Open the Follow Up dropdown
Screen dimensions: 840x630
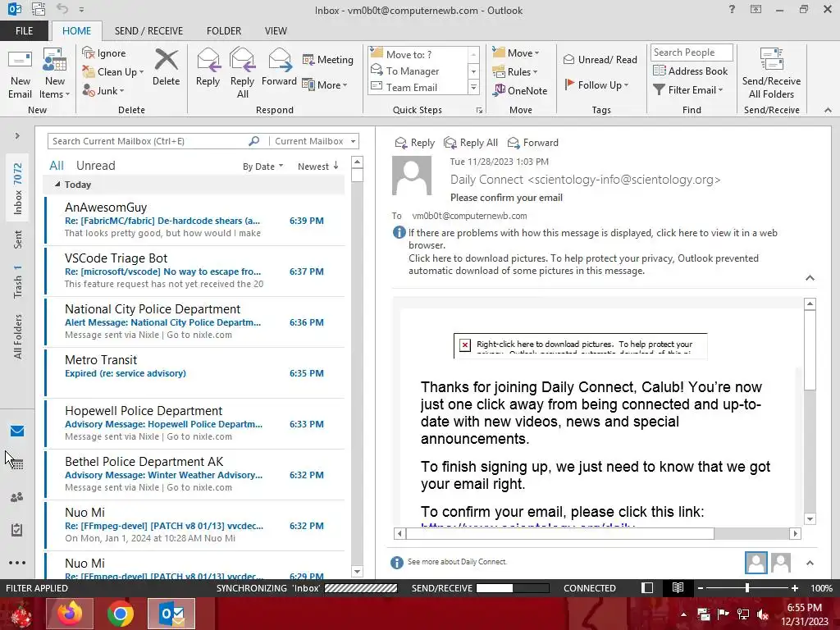pyautogui.click(x=597, y=84)
